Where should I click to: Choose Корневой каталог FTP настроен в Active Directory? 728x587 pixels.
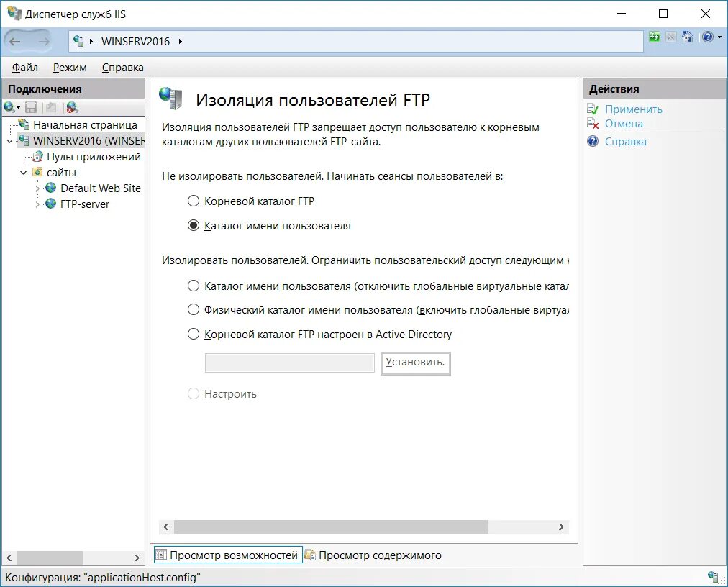point(193,334)
